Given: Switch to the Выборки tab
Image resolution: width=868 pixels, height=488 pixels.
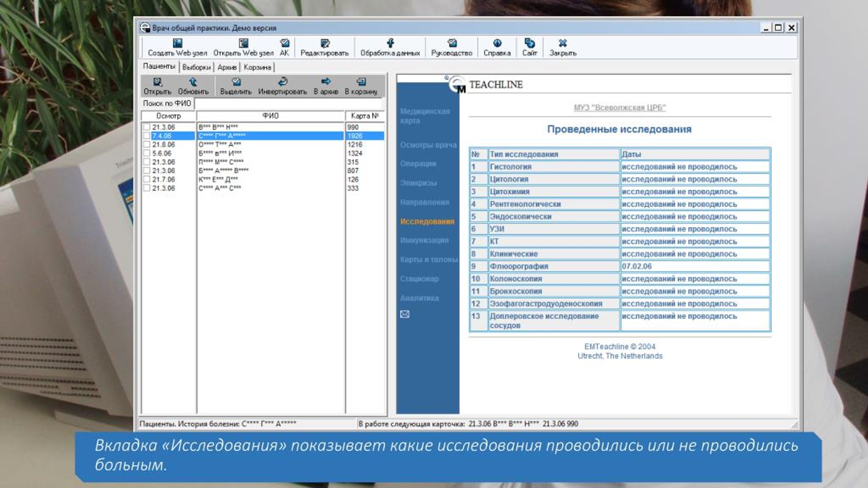Looking at the screenshot, I should coord(196,67).
